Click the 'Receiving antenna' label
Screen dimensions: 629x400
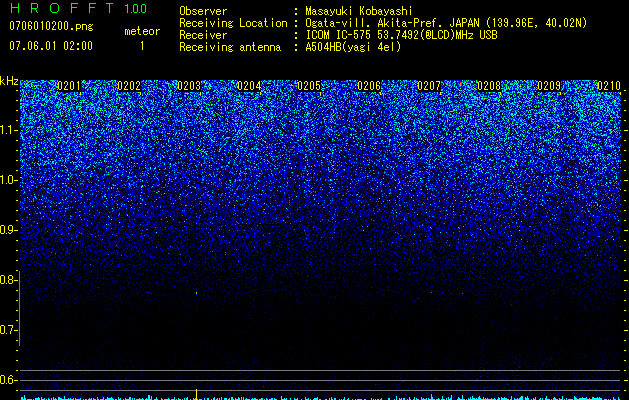tap(230, 47)
